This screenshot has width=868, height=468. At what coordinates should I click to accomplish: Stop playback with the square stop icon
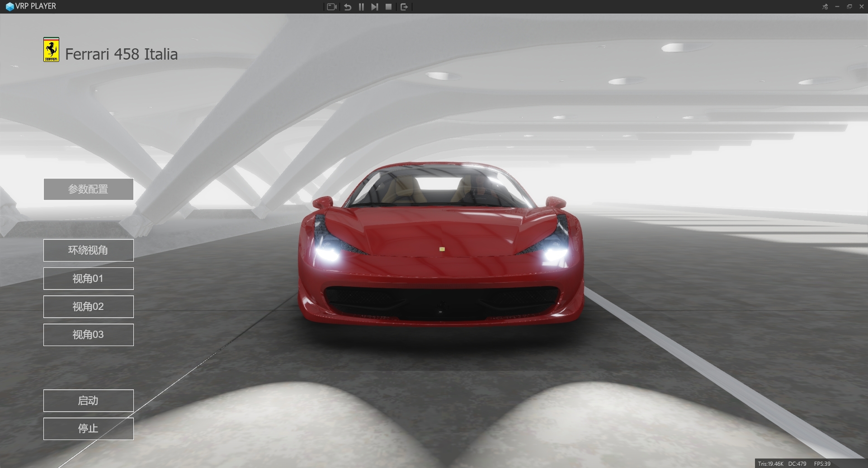point(388,7)
